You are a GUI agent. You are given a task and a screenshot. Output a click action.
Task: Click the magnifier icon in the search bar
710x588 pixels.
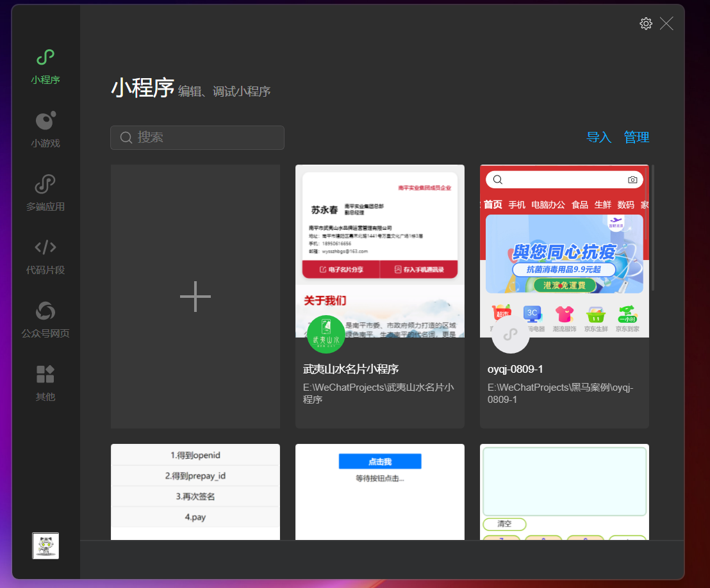point(126,137)
